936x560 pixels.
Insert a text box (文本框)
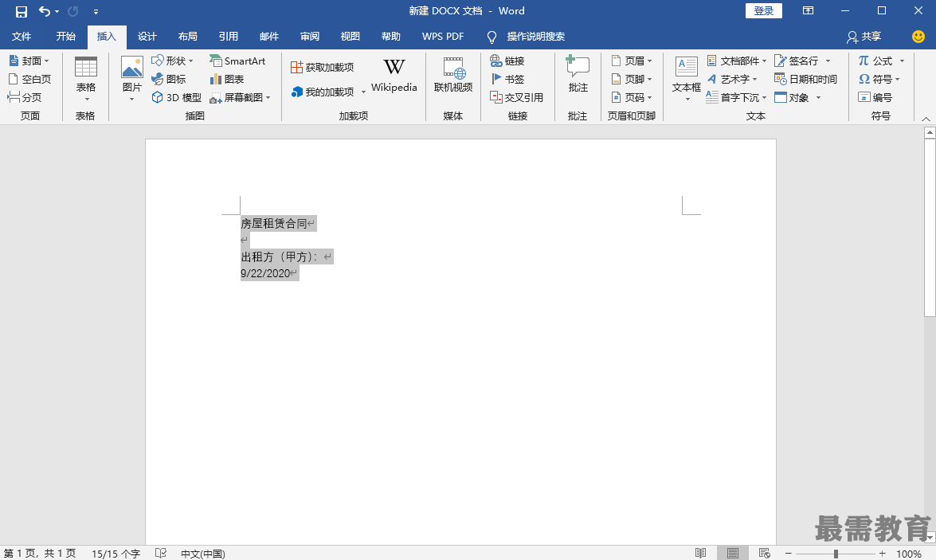tap(687, 78)
